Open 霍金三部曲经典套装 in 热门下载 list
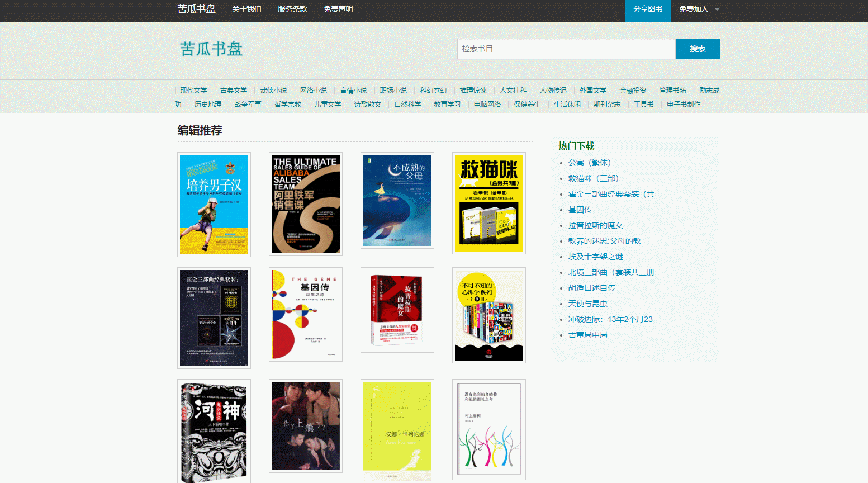This screenshot has height=483, width=868. tap(611, 194)
